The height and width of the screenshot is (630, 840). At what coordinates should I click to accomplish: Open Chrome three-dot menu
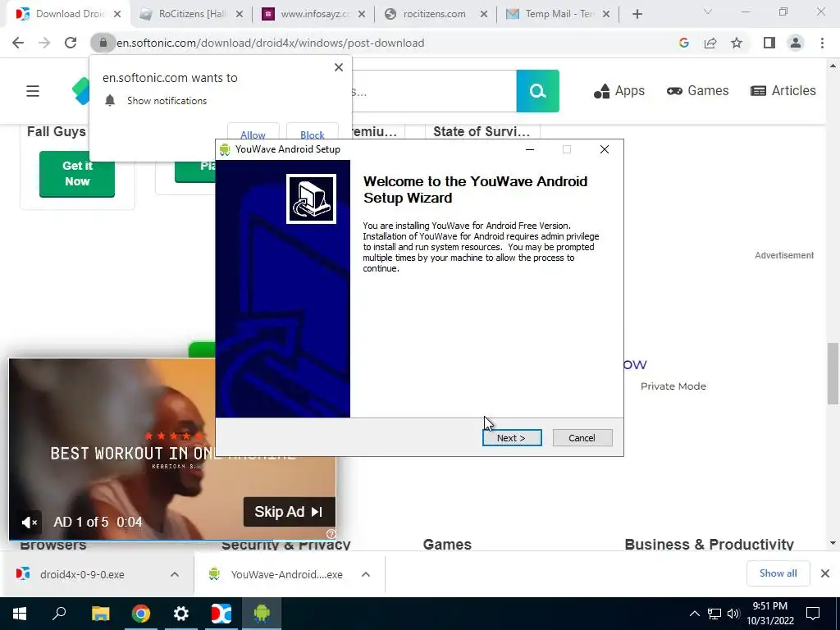(x=822, y=43)
